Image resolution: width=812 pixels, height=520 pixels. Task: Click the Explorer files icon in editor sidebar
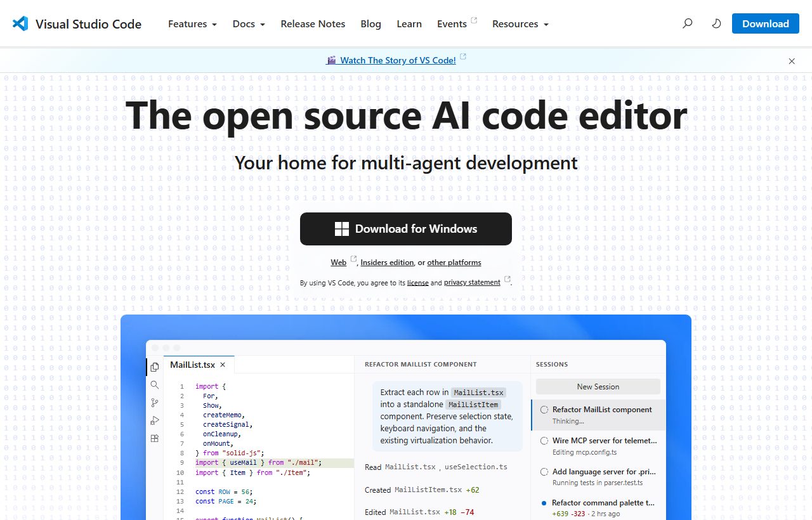tap(155, 367)
